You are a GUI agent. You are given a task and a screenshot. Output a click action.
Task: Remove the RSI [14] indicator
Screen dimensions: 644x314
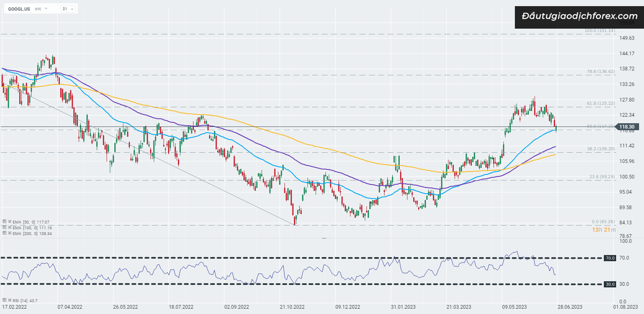click(x=10, y=300)
